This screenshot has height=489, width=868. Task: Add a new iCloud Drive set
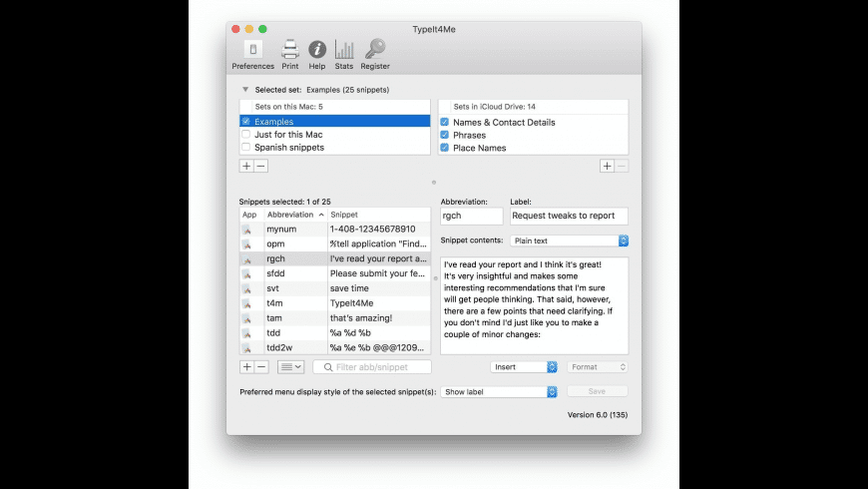(x=607, y=166)
